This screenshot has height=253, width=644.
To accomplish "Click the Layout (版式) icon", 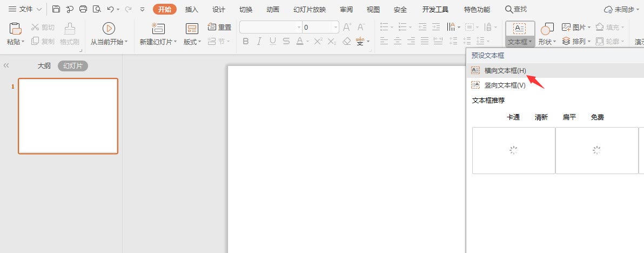I will click(192, 28).
